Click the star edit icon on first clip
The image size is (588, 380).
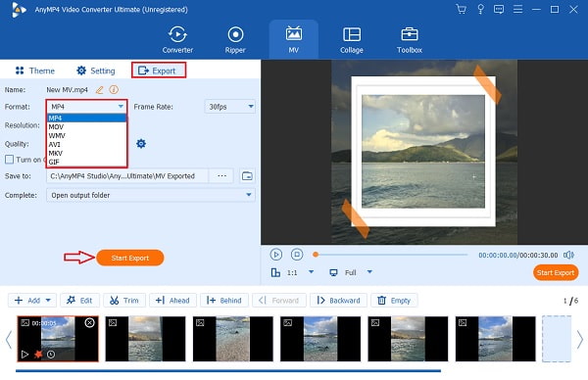point(38,355)
